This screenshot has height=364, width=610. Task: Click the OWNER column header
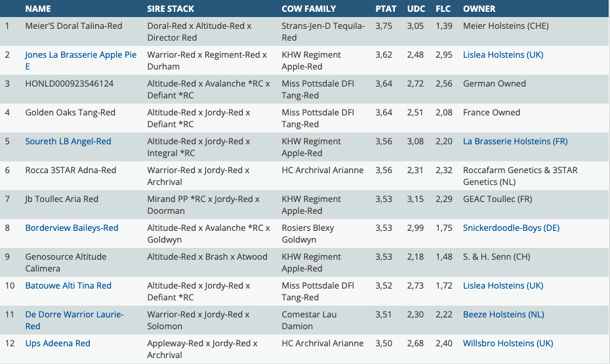click(479, 9)
